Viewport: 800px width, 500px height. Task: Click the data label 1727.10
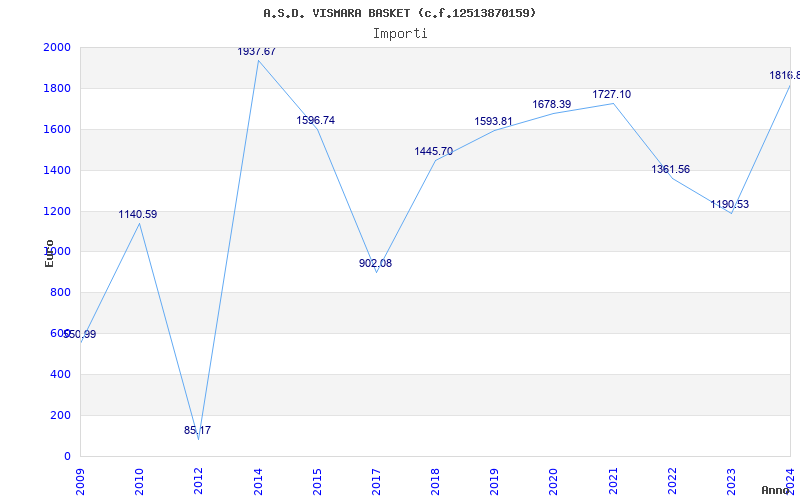point(612,95)
